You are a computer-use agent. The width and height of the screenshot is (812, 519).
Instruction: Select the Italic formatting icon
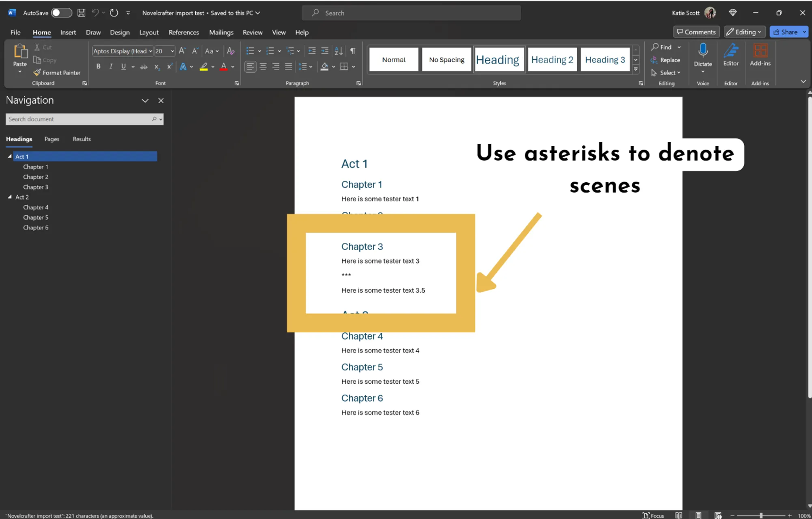tap(111, 66)
